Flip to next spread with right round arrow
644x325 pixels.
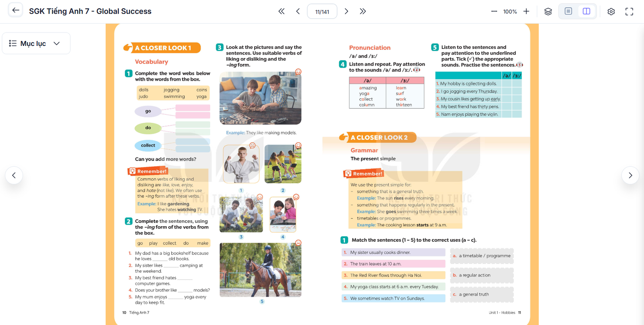click(x=630, y=175)
